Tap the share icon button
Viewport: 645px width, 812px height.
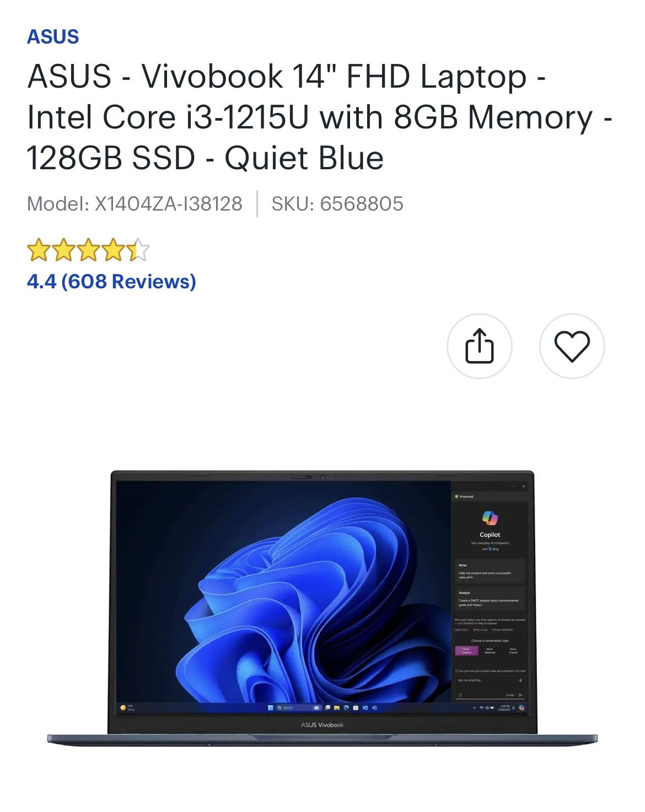pos(479,346)
